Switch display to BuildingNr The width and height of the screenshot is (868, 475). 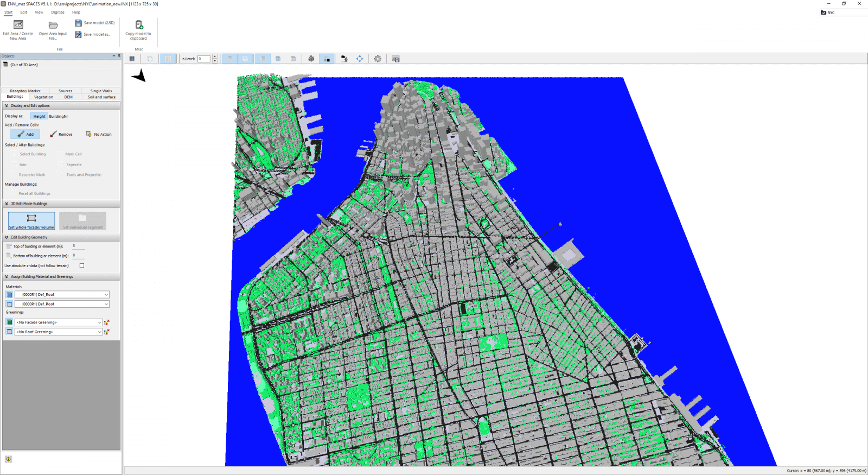[59, 116]
